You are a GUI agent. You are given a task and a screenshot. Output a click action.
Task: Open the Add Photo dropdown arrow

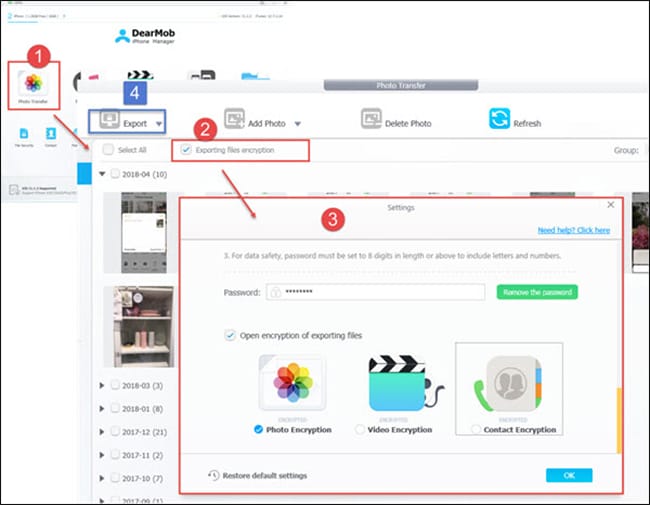pos(298,124)
